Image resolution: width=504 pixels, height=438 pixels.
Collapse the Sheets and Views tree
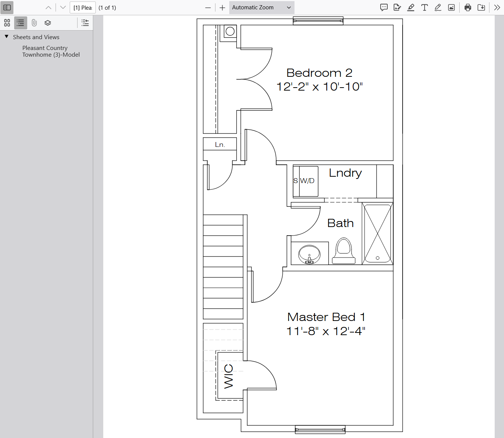click(x=7, y=37)
